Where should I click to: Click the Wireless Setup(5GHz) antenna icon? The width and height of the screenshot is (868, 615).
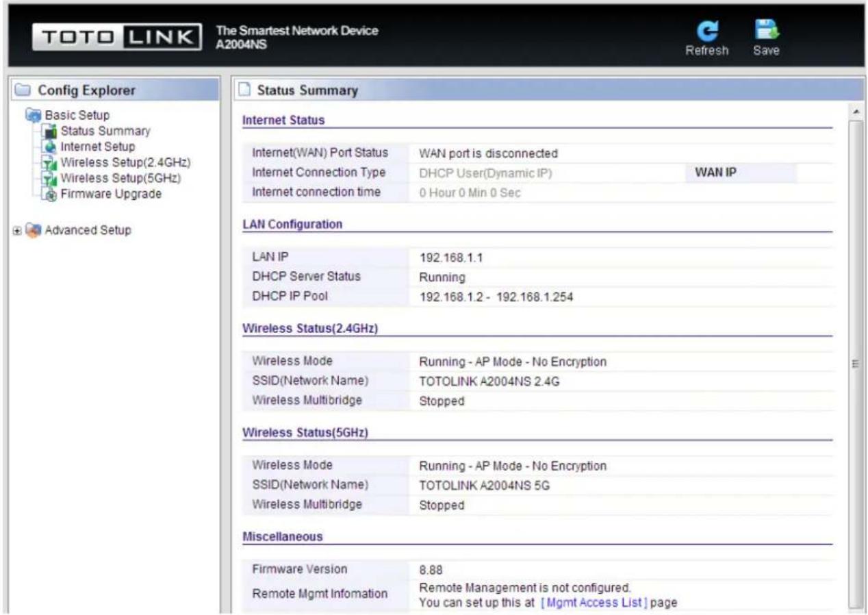(x=49, y=179)
